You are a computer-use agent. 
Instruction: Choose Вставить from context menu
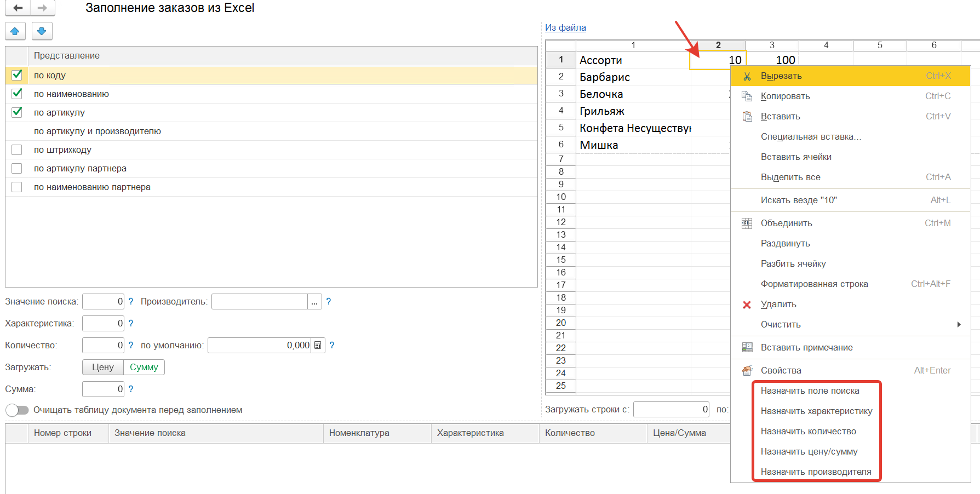coord(850,117)
